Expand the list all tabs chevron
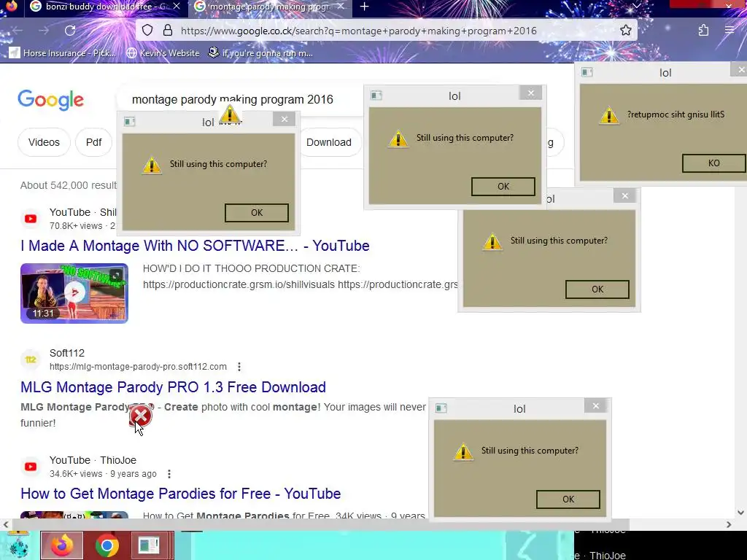 tap(636, 6)
